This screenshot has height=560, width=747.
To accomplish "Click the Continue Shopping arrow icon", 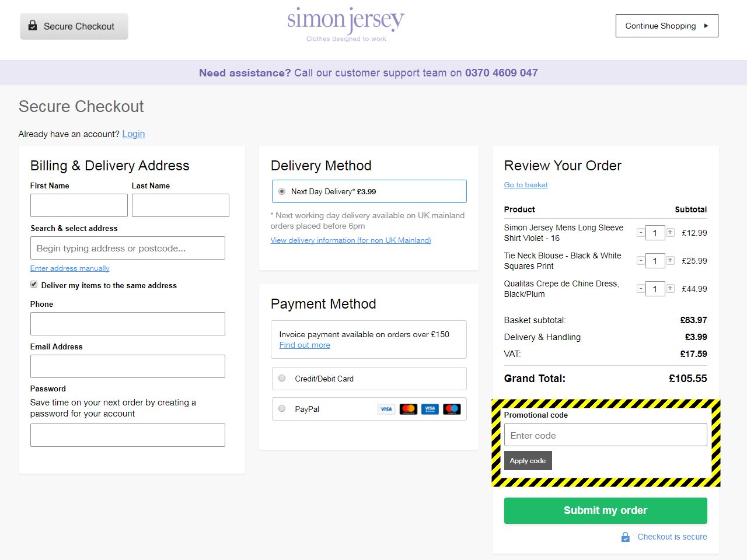I will 706,26.
